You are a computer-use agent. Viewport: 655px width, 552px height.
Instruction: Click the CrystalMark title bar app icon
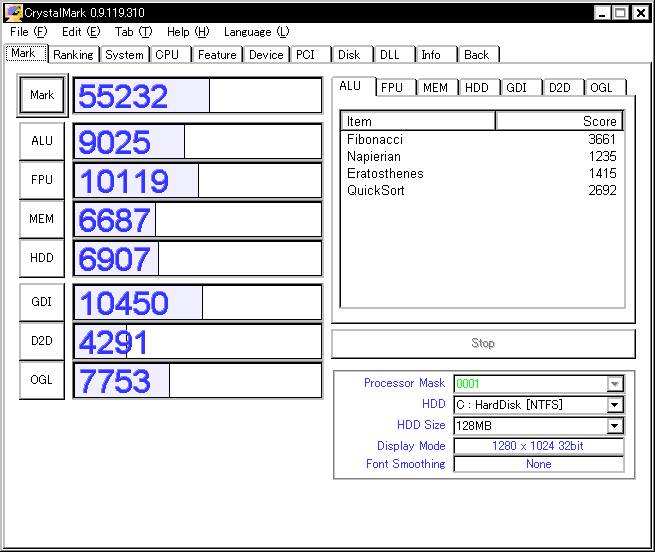point(13,13)
